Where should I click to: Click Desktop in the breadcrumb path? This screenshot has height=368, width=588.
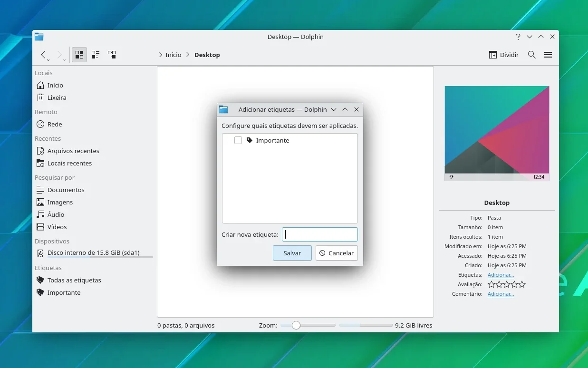(207, 55)
